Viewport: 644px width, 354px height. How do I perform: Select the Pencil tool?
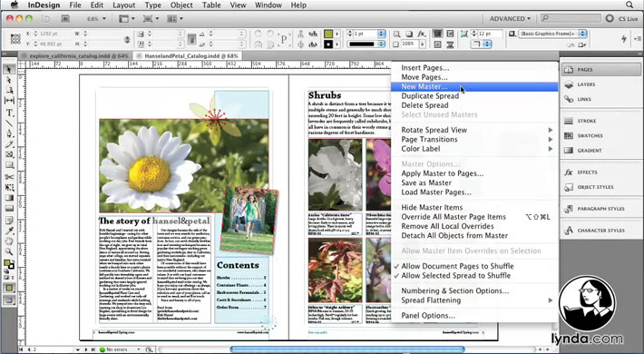click(x=9, y=144)
